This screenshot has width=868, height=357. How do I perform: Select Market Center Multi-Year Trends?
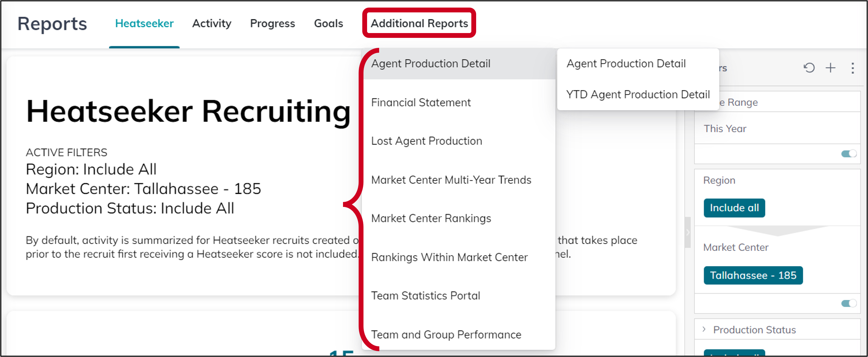451,179
